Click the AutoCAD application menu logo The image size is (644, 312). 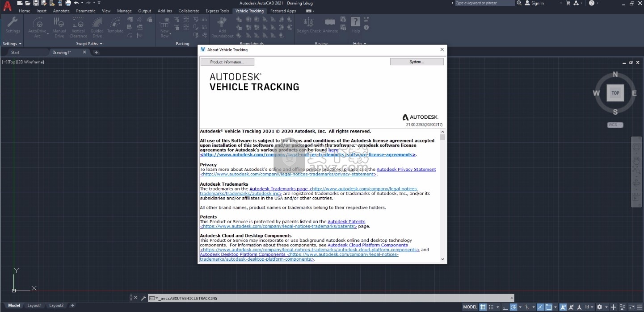pyautogui.click(x=7, y=6)
